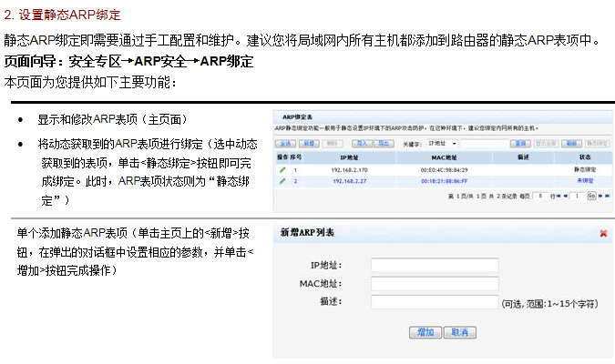
Task: Focus the keyword search input field
Action: pyautogui.click(x=485, y=144)
